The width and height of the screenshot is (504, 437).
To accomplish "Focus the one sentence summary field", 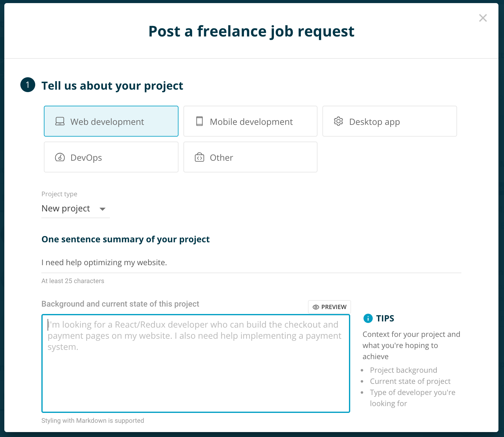I will pyautogui.click(x=251, y=263).
